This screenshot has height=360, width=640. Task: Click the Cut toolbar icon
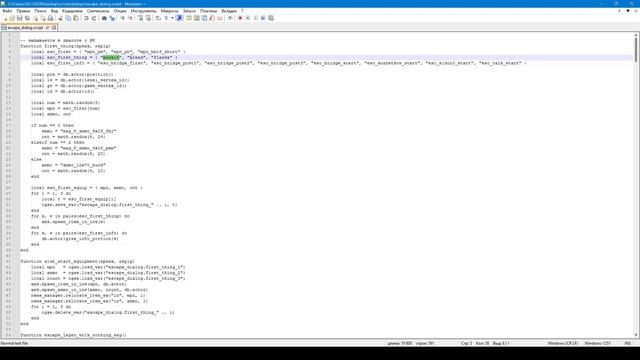(x=60, y=18)
